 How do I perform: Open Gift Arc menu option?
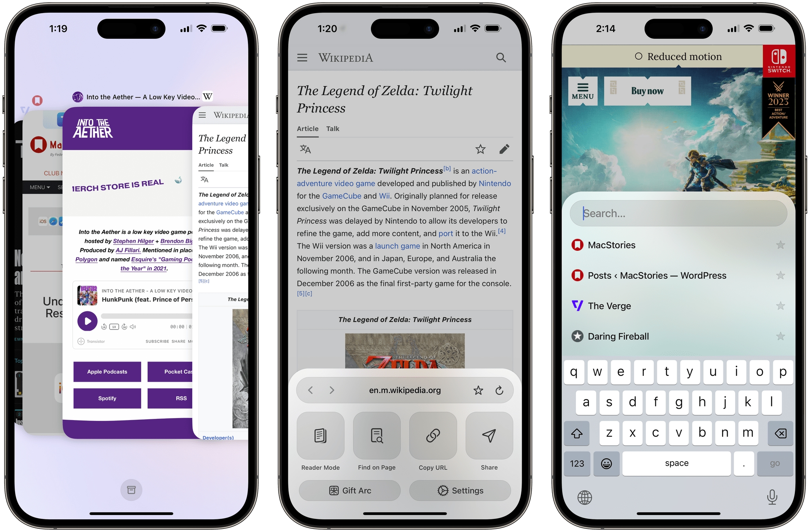coord(350,490)
